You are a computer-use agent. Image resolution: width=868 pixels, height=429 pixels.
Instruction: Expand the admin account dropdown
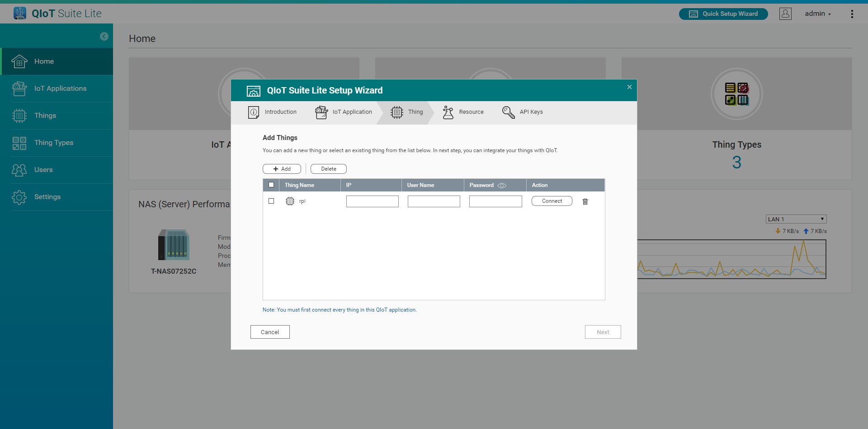coord(817,14)
